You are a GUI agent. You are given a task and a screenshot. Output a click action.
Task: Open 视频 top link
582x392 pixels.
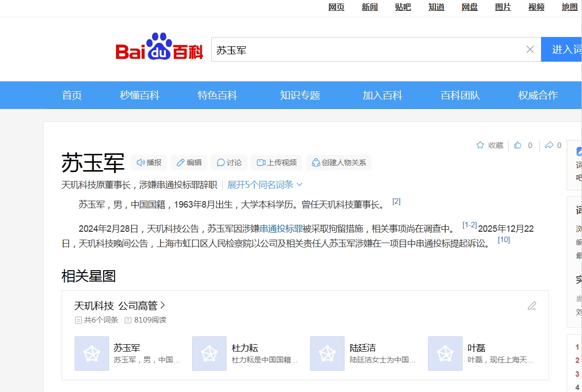point(537,7)
